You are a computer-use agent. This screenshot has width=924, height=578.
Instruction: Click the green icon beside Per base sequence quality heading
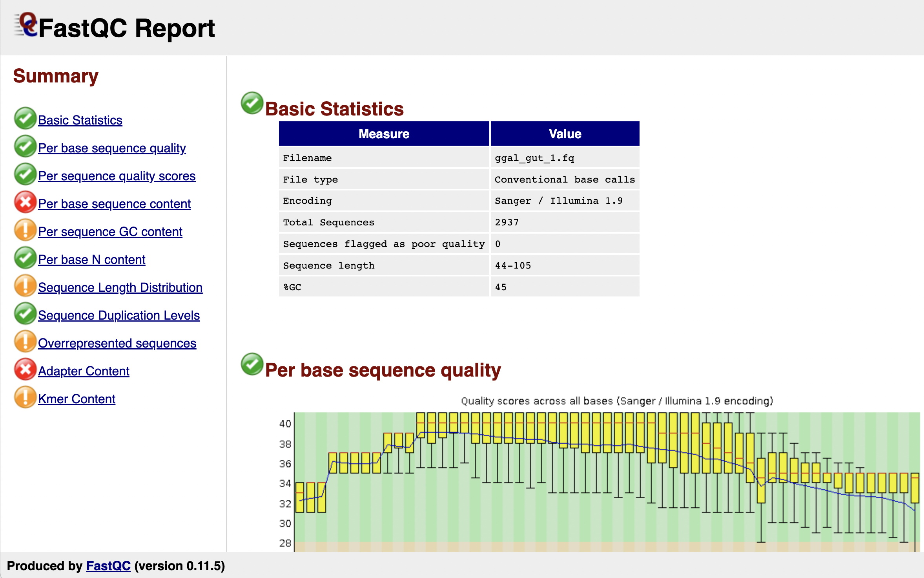(252, 366)
